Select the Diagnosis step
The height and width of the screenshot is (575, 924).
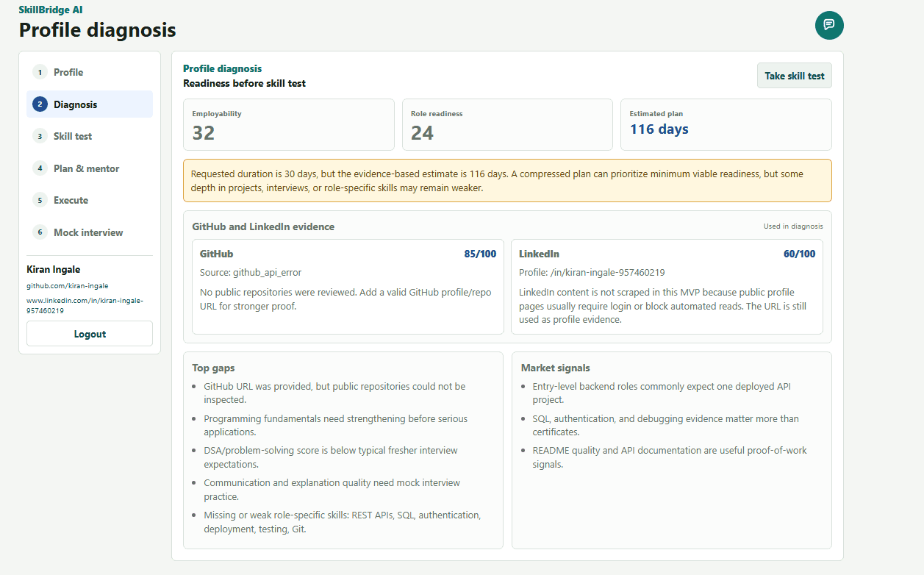pos(90,104)
